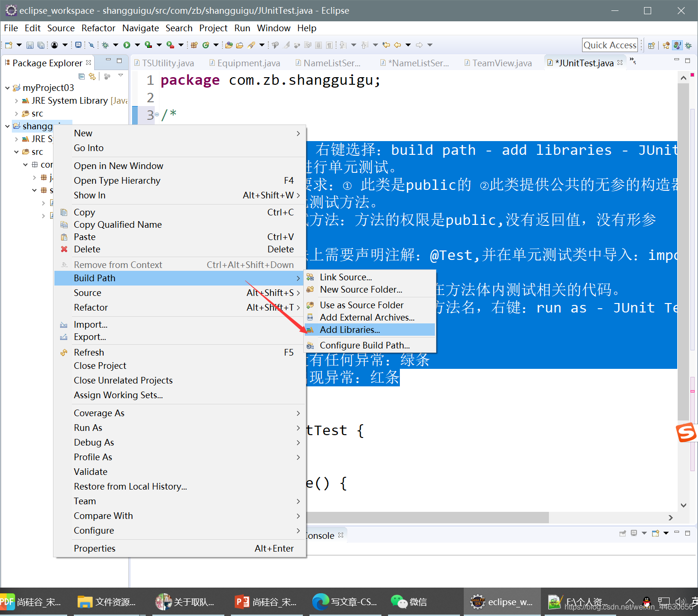Open Package Explorer View Menu triangle

click(x=121, y=76)
